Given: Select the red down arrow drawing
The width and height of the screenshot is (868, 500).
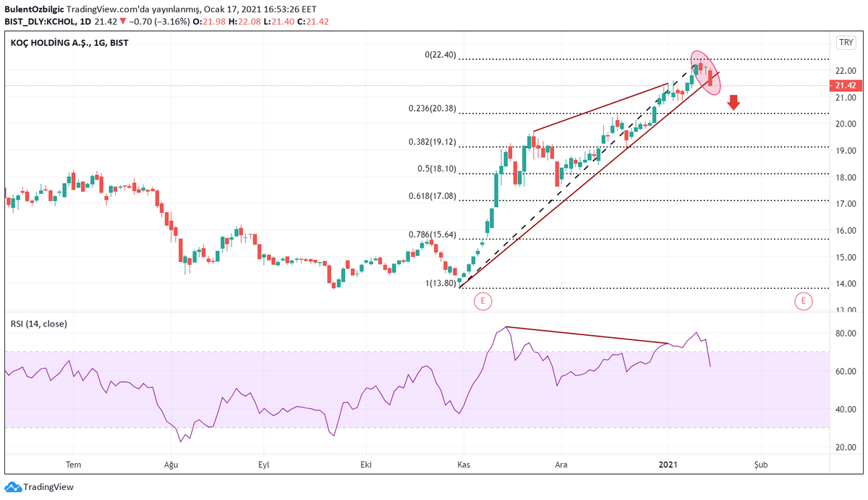Looking at the screenshot, I should pyautogui.click(x=733, y=102).
